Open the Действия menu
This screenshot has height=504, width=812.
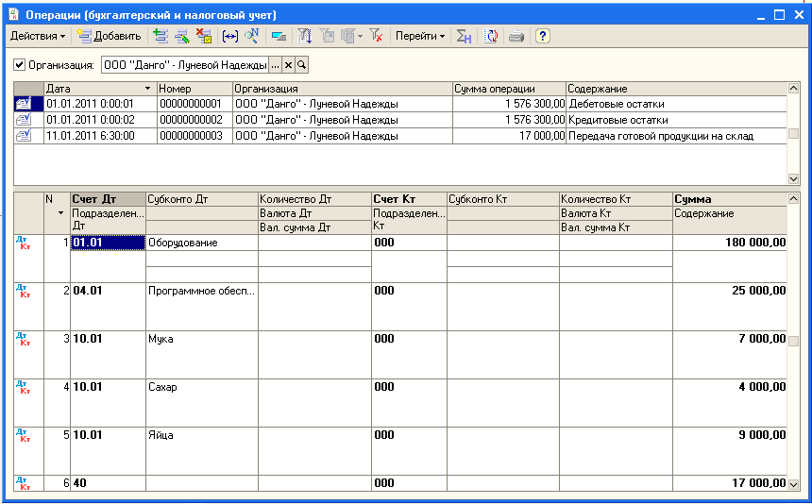(38, 36)
